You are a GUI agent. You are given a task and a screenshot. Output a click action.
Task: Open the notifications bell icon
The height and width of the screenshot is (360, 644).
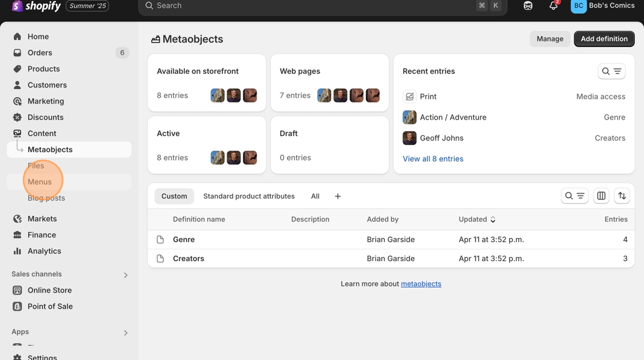553,6
